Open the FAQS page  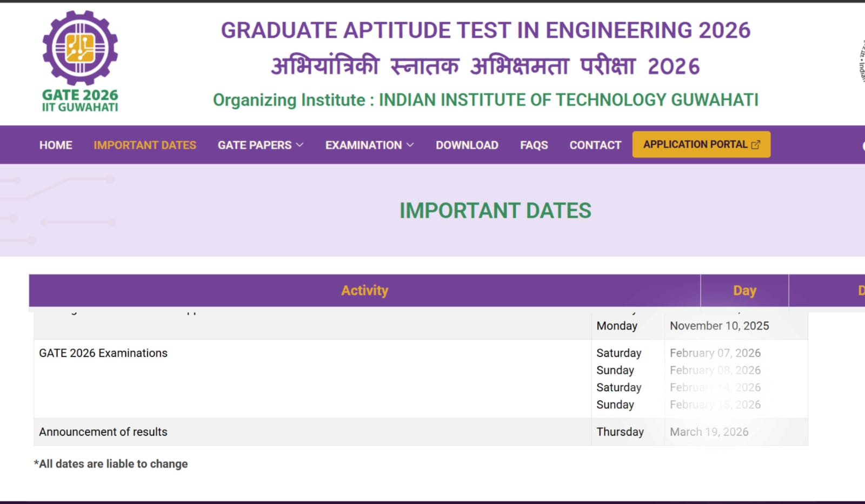pos(534,145)
